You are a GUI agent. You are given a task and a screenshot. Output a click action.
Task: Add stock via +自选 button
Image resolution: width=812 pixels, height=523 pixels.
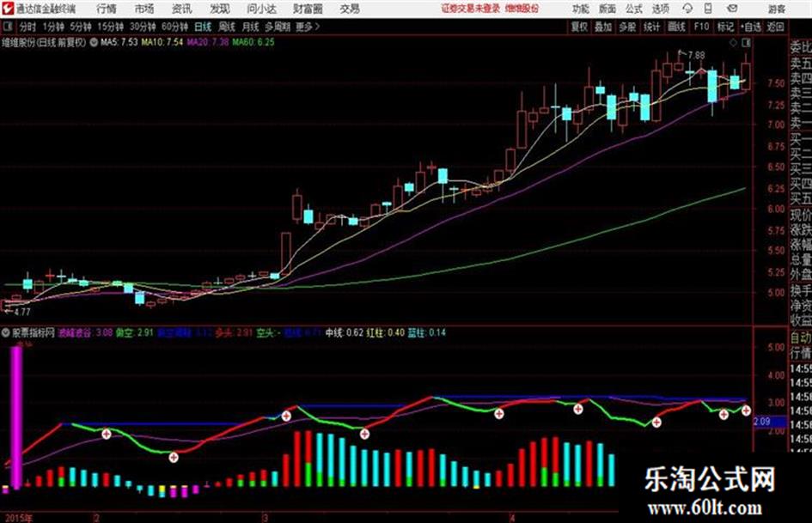point(751,27)
